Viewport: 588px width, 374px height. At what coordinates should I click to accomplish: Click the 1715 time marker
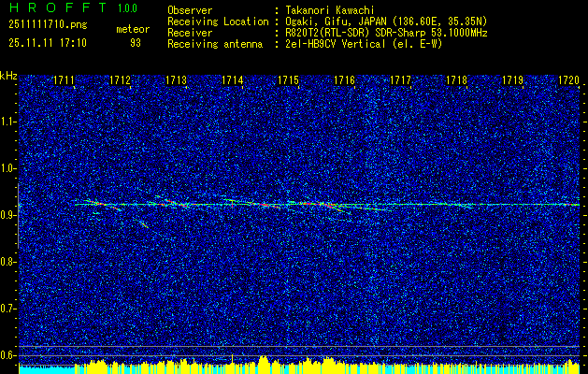point(288,80)
